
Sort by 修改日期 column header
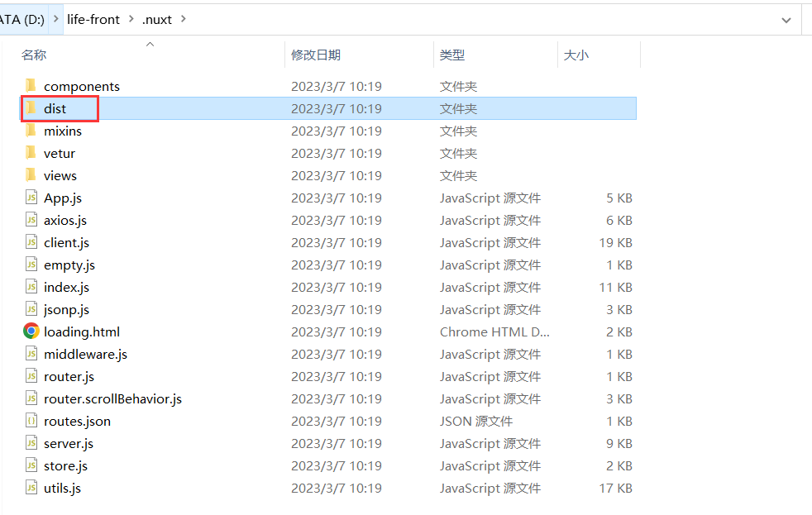coord(315,55)
